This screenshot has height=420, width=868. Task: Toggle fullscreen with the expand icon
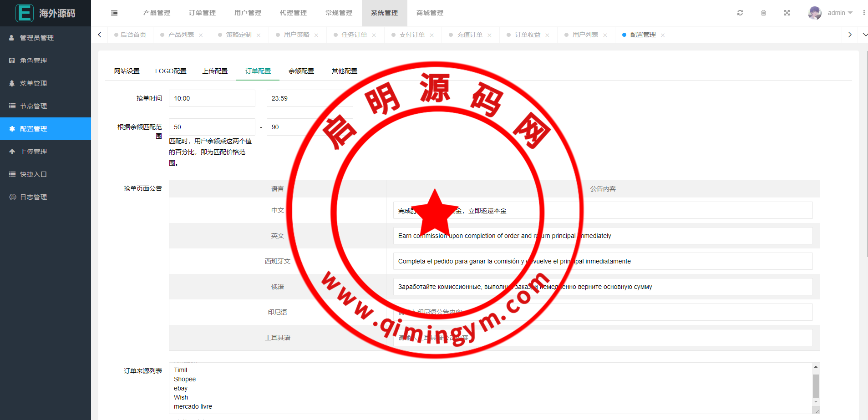coord(787,13)
